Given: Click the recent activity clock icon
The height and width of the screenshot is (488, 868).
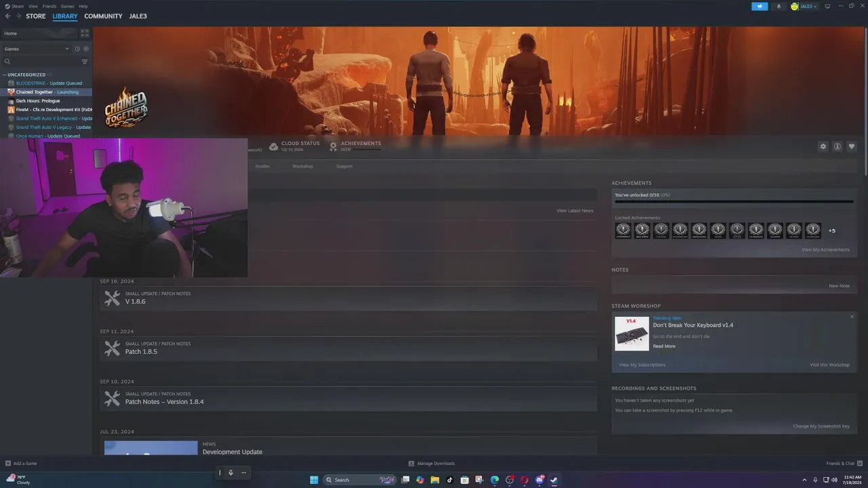Looking at the screenshot, I should coord(77,49).
